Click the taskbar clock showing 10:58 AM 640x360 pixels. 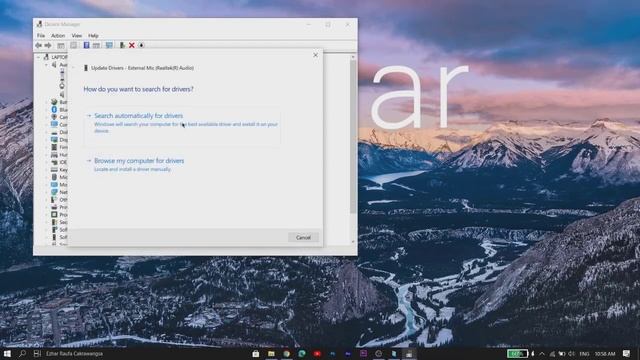[605, 353]
